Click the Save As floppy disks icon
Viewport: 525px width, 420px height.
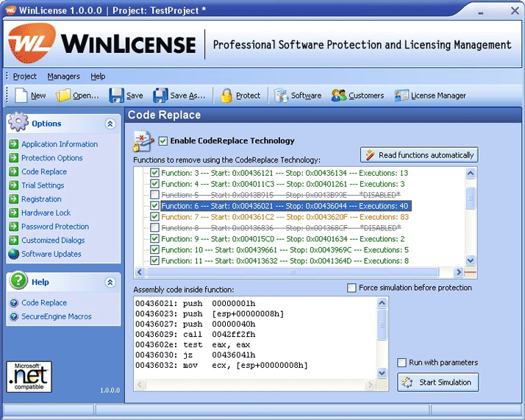click(x=160, y=96)
